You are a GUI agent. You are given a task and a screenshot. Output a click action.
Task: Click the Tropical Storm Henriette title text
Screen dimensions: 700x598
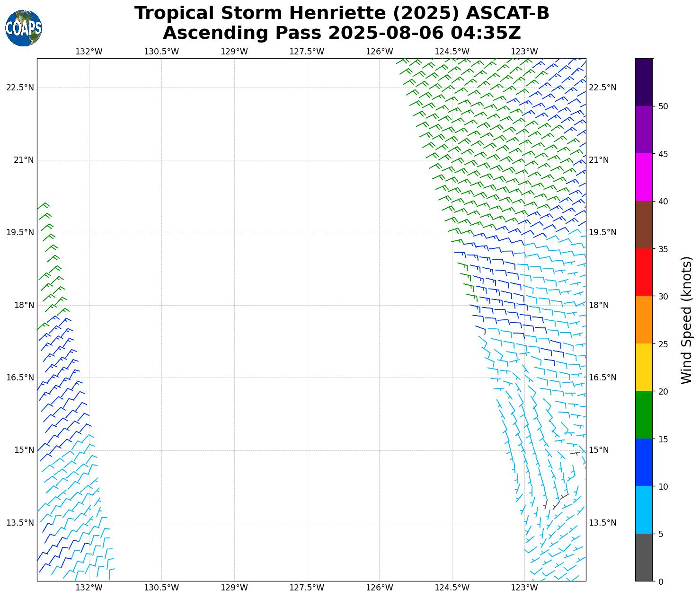coord(342,13)
